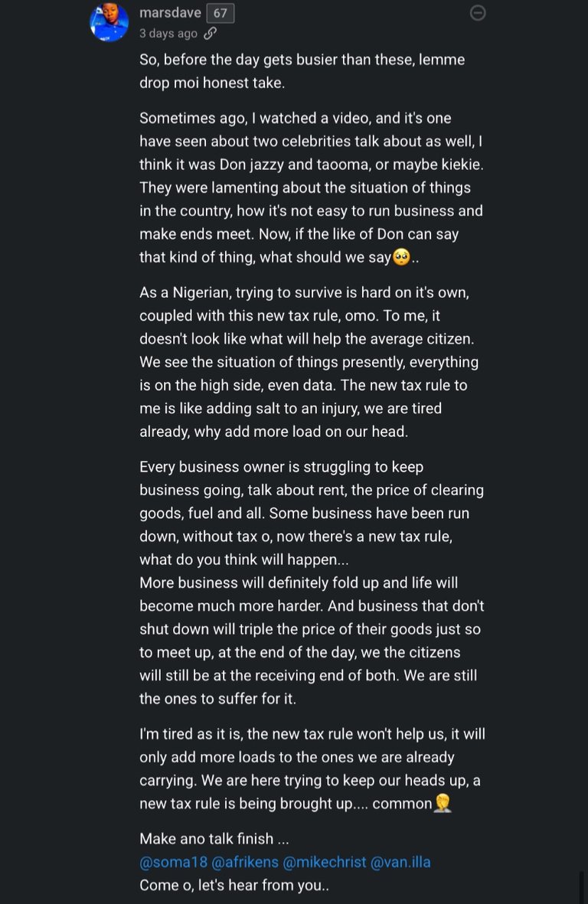Follow the @van.illa mention link
The width and height of the screenshot is (588, 904).
point(400,862)
